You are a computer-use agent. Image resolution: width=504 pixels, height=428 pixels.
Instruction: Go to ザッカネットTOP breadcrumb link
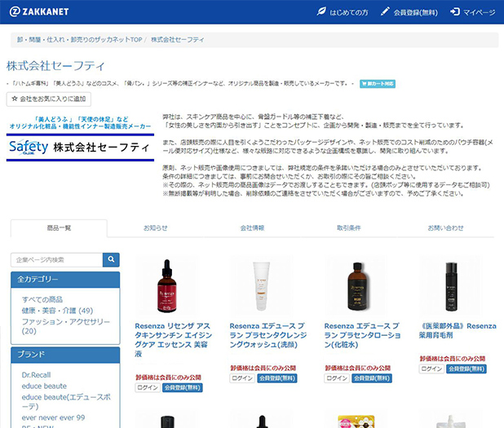click(79, 39)
